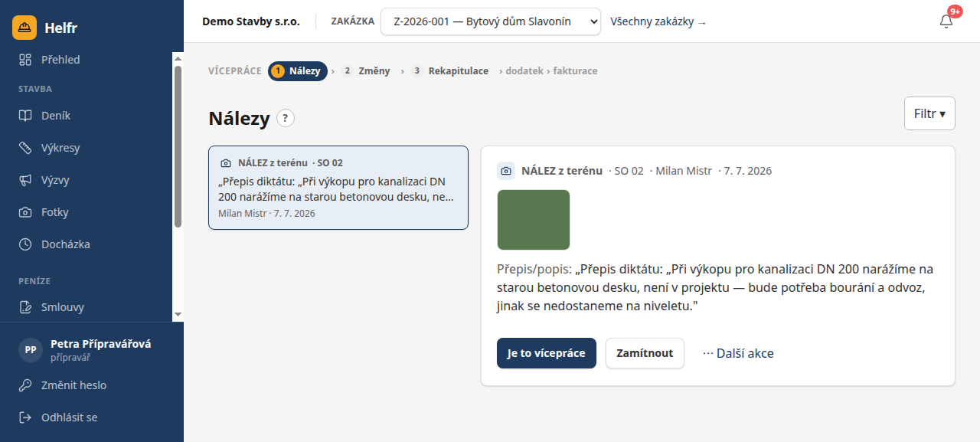The height and width of the screenshot is (442, 980).
Task: Click the key icon beside Změnit heslo
Action: (25, 385)
